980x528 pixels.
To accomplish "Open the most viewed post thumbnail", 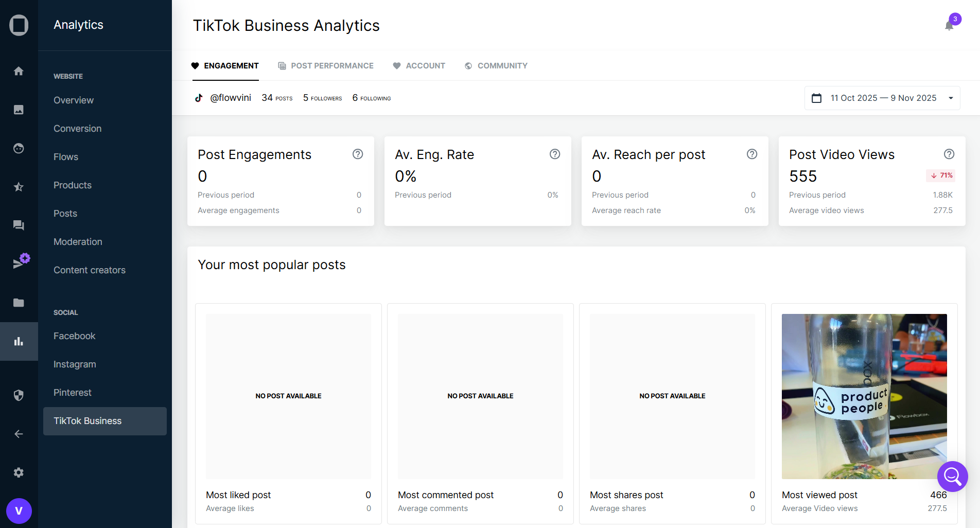I will (x=864, y=396).
